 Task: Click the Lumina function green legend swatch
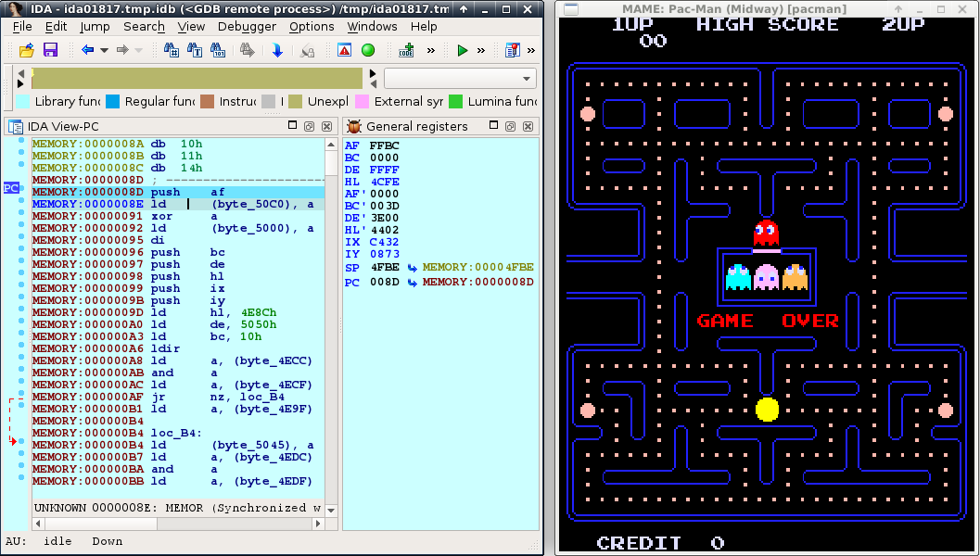(x=455, y=101)
